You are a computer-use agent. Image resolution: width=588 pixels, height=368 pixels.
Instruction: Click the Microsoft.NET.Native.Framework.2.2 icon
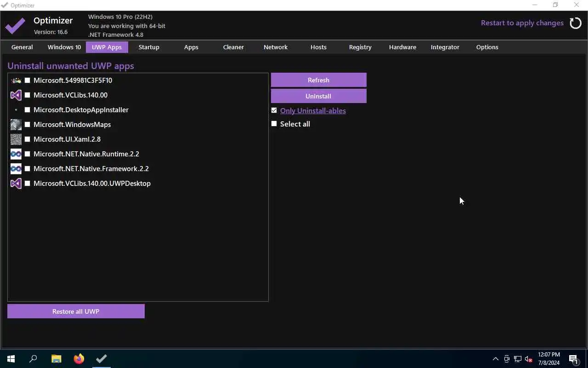point(16,169)
